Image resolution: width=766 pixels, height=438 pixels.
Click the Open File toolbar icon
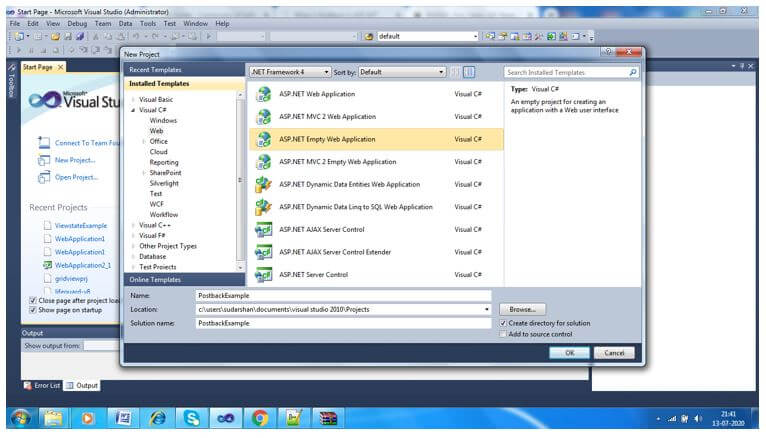[55, 36]
